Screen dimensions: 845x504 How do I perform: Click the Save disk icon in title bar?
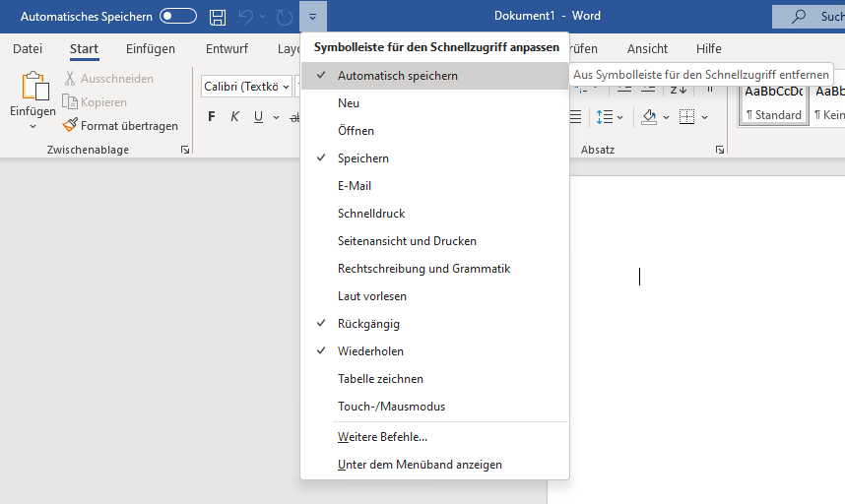[x=218, y=17]
